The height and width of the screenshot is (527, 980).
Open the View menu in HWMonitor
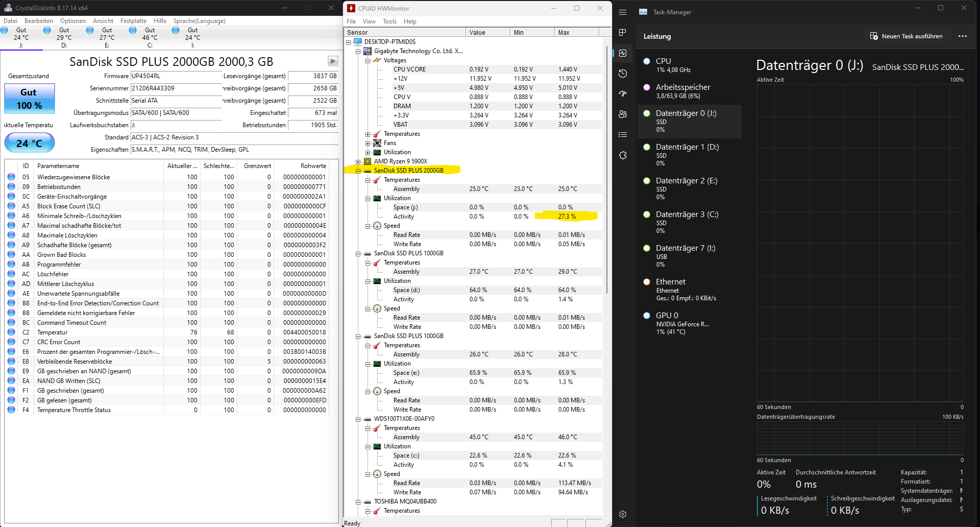[x=369, y=21]
